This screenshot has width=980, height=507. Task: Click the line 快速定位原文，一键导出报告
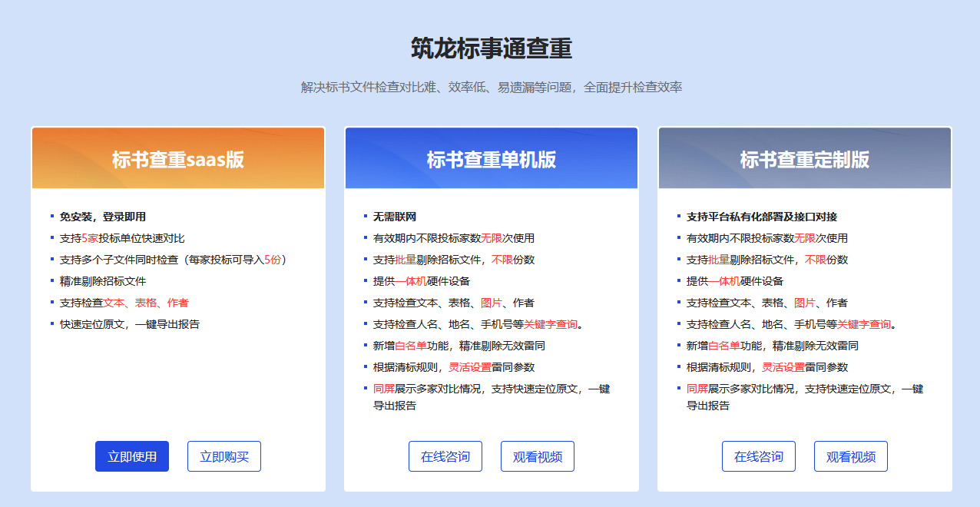(130, 324)
